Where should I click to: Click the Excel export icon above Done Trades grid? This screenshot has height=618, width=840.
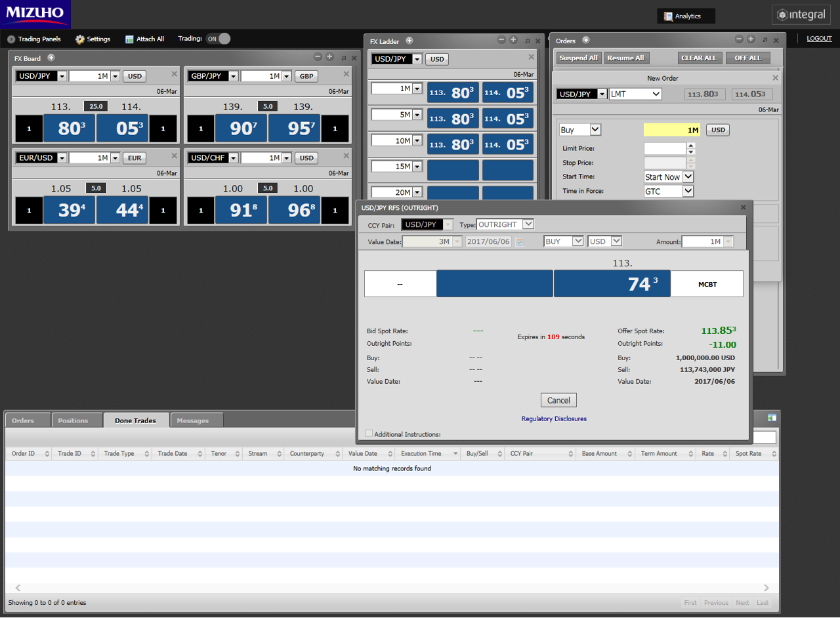coord(771,417)
